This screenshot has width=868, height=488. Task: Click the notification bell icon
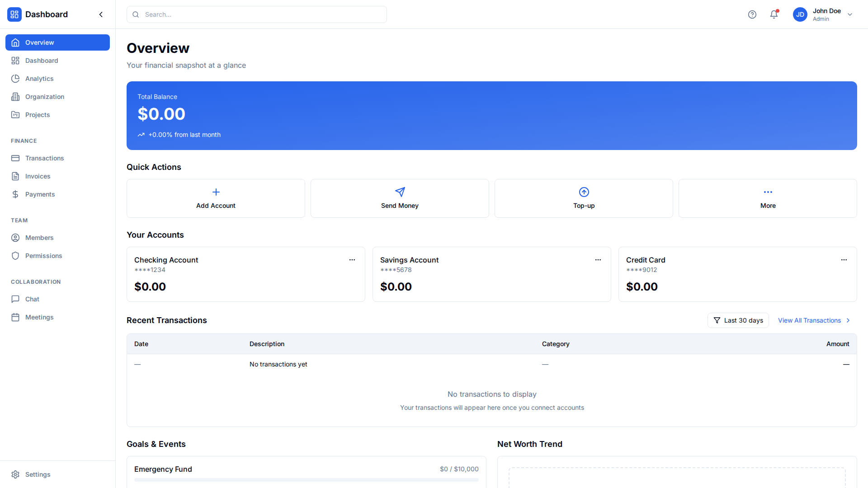[x=774, y=14]
